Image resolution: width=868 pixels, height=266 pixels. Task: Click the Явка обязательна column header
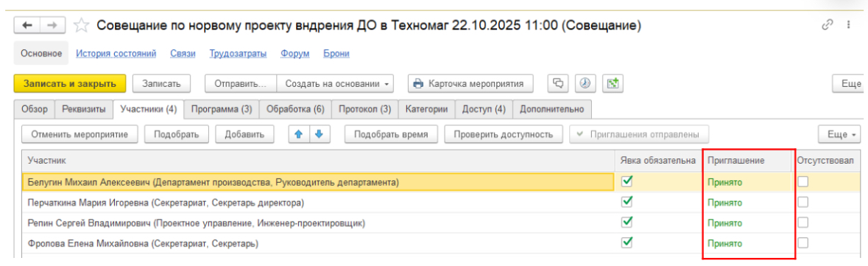click(658, 161)
